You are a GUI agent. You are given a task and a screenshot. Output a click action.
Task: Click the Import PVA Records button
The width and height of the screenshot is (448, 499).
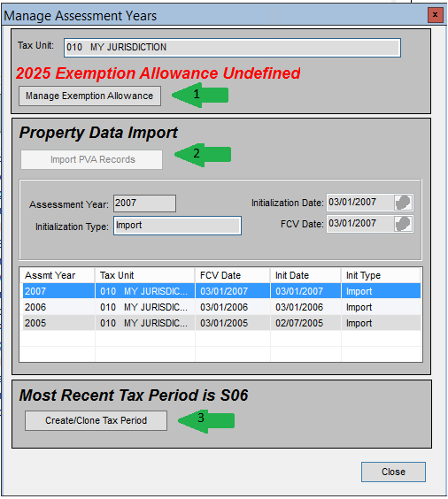(x=92, y=159)
